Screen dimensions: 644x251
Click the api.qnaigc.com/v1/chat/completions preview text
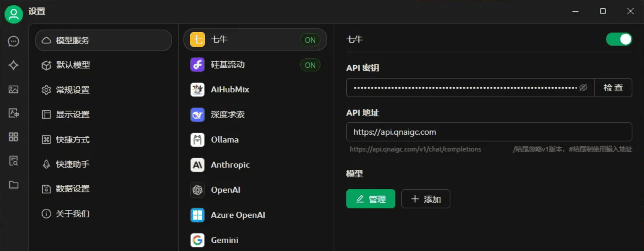click(x=415, y=149)
